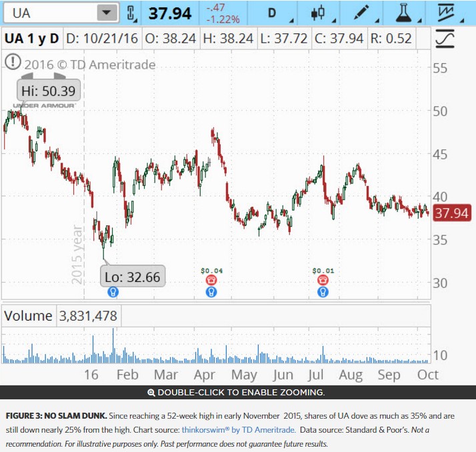Click the 55 price axis label
Screen dimensions: 476x452
click(x=440, y=68)
